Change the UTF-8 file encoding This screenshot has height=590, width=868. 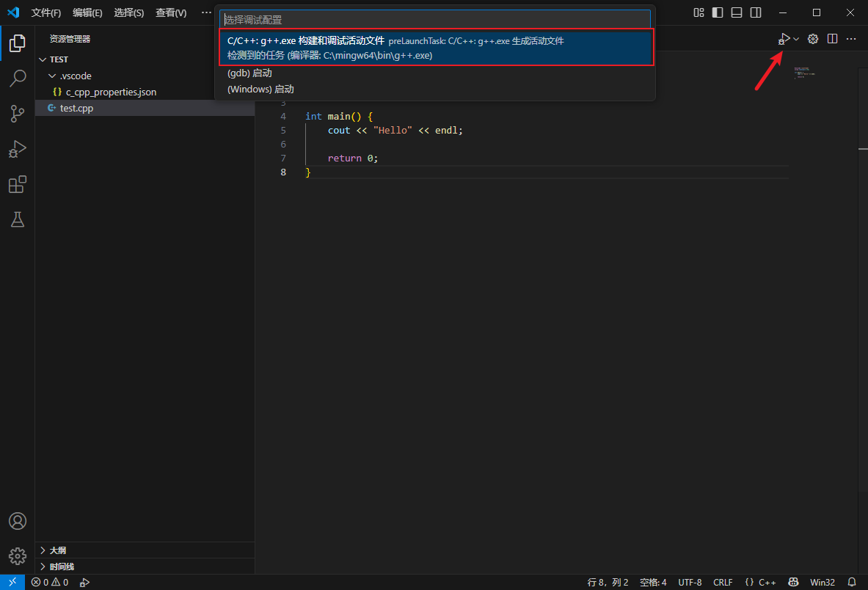(690, 582)
